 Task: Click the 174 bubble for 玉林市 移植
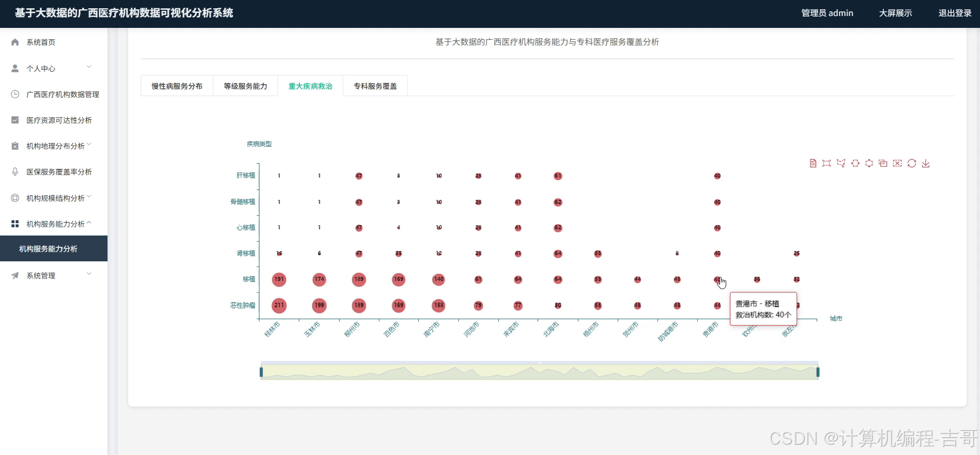319,279
